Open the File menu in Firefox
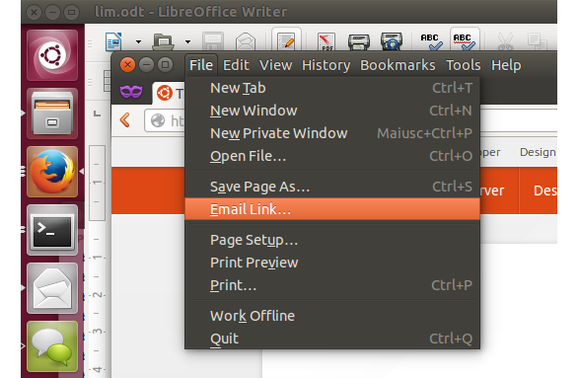 pyautogui.click(x=201, y=65)
